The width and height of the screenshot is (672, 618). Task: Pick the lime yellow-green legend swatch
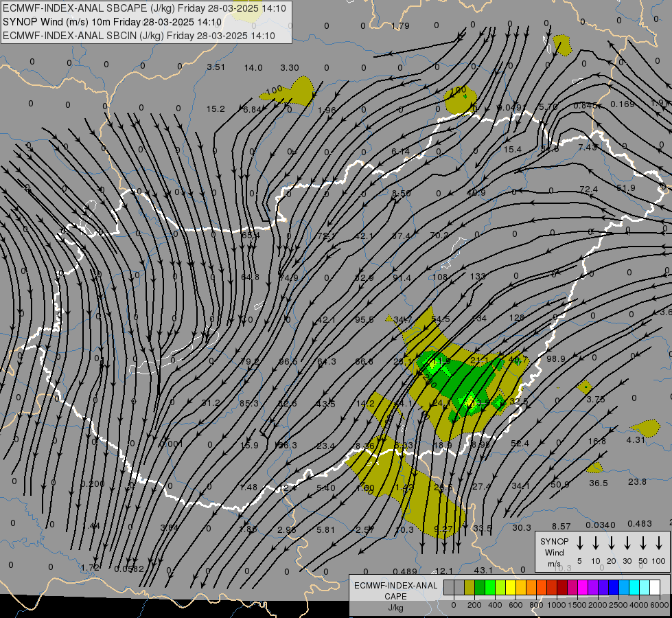point(500,587)
